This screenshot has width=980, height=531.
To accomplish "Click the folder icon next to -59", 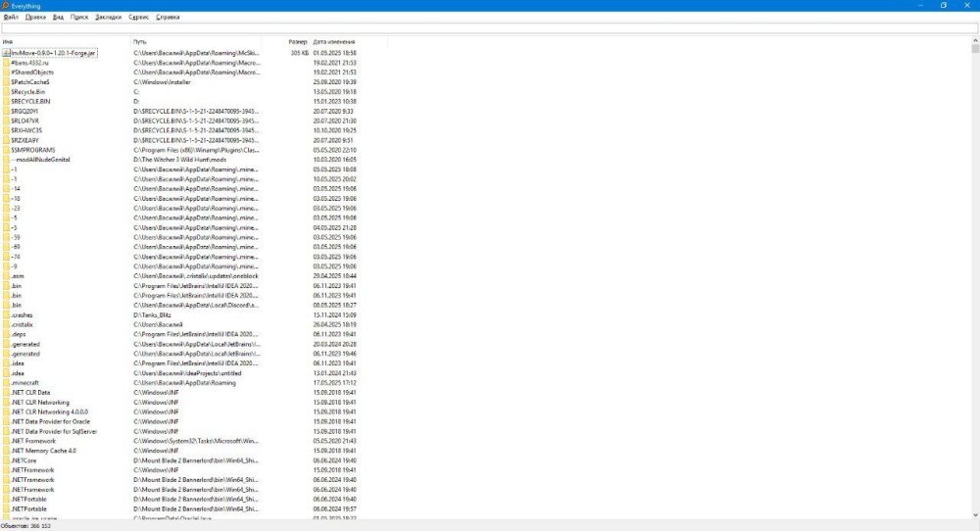I will pyautogui.click(x=6, y=237).
